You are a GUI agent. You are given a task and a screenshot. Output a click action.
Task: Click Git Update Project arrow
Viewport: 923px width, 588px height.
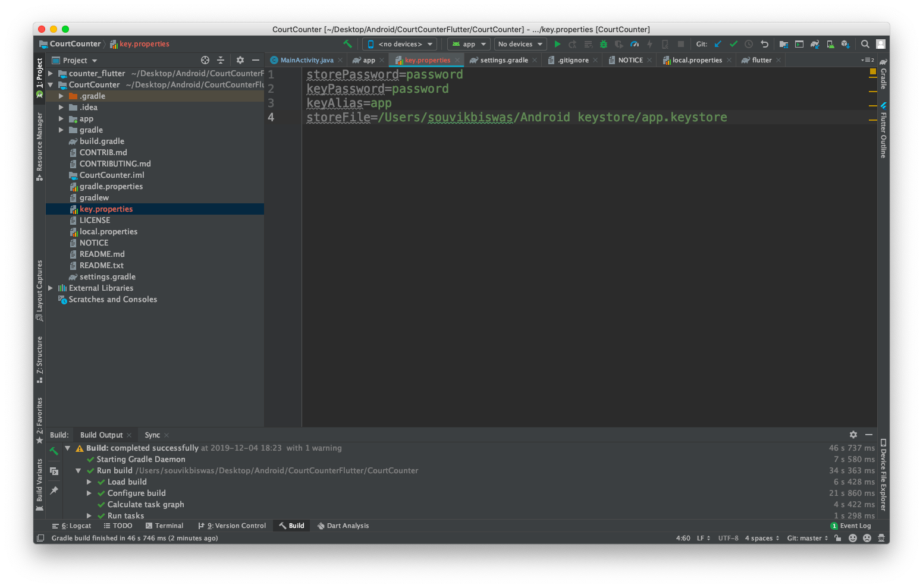pos(718,44)
